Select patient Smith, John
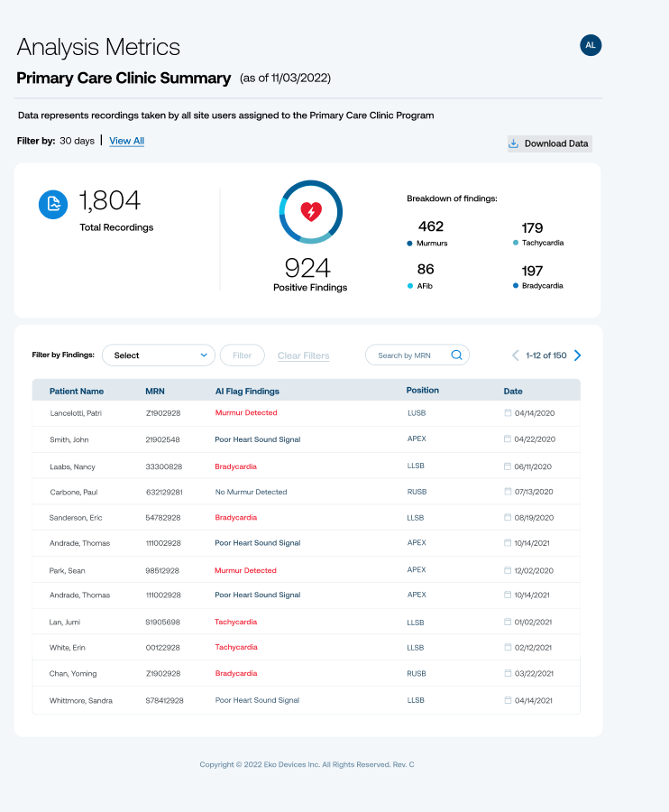This screenshot has width=669, height=812. click(69, 439)
